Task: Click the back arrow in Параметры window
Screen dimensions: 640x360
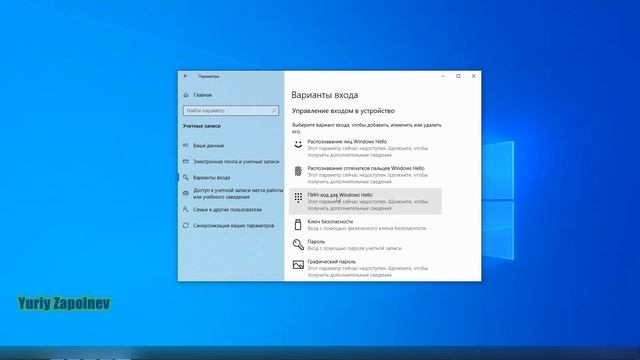Action: [x=186, y=76]
